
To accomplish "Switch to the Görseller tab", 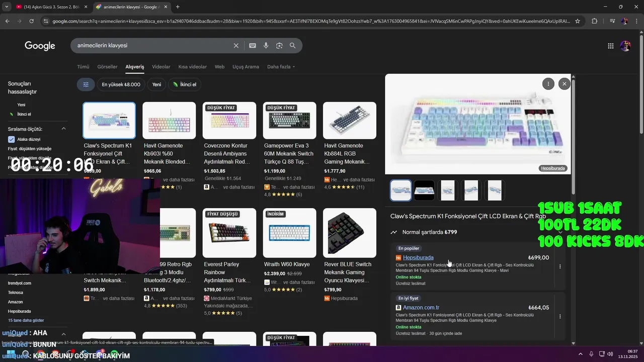I will 107,67.
